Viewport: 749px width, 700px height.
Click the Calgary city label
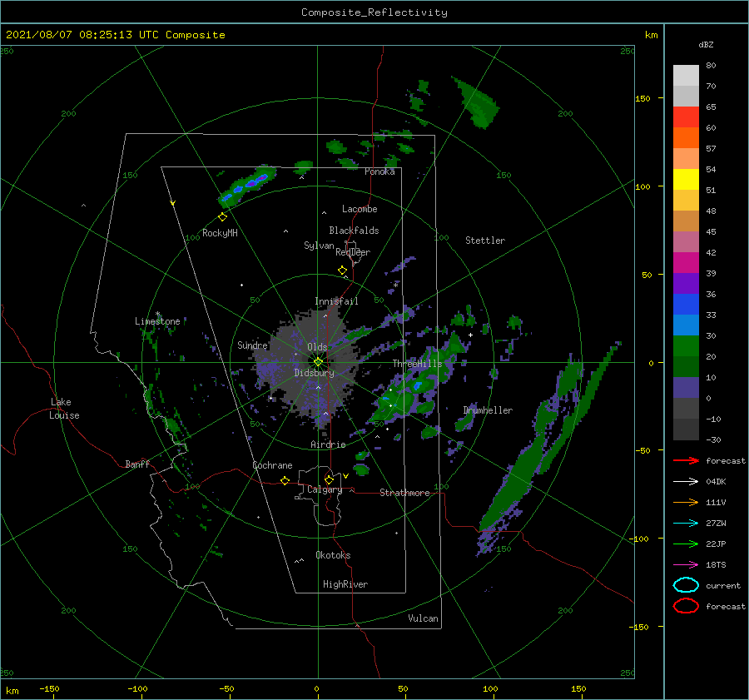click(325, 489)
